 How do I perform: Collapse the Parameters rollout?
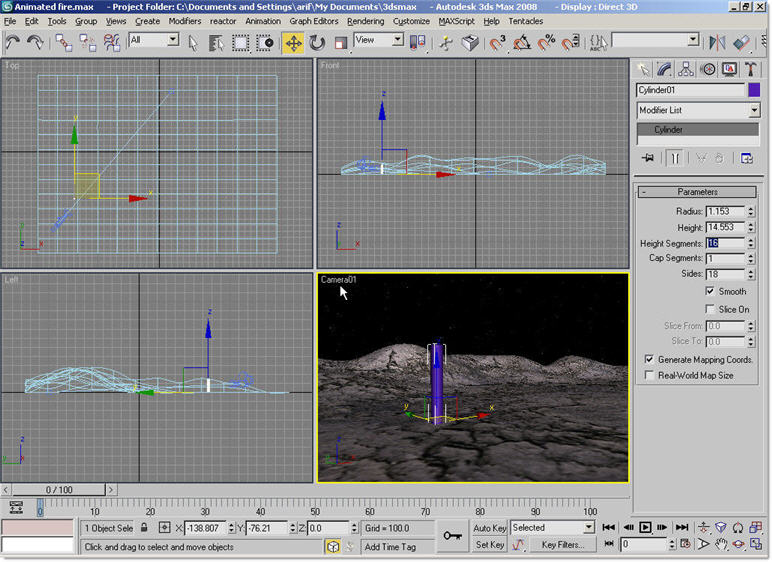point(698,192)
